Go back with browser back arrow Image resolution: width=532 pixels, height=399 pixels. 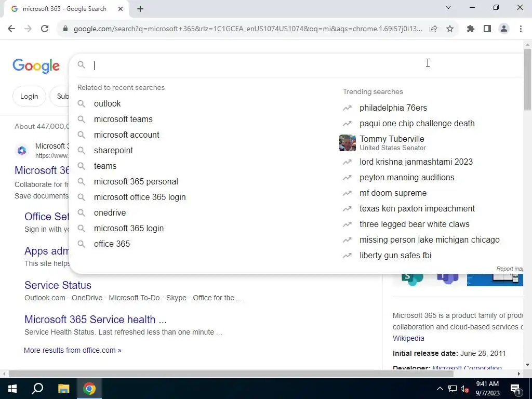tap(11, 29)
